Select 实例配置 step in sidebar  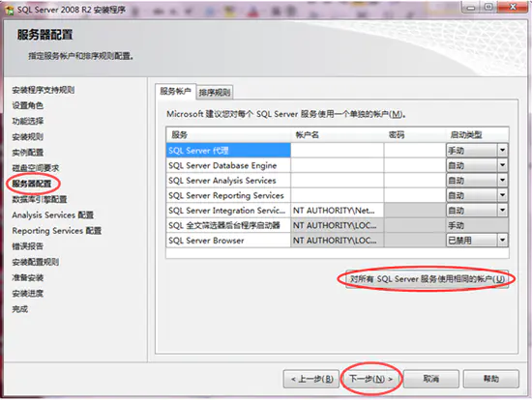(x=27, y=153)
